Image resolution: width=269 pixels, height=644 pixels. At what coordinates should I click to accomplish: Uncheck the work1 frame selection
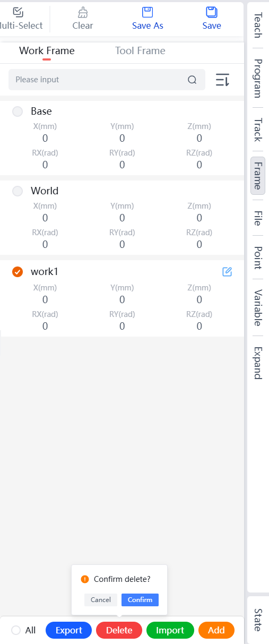tap(18, 272)
